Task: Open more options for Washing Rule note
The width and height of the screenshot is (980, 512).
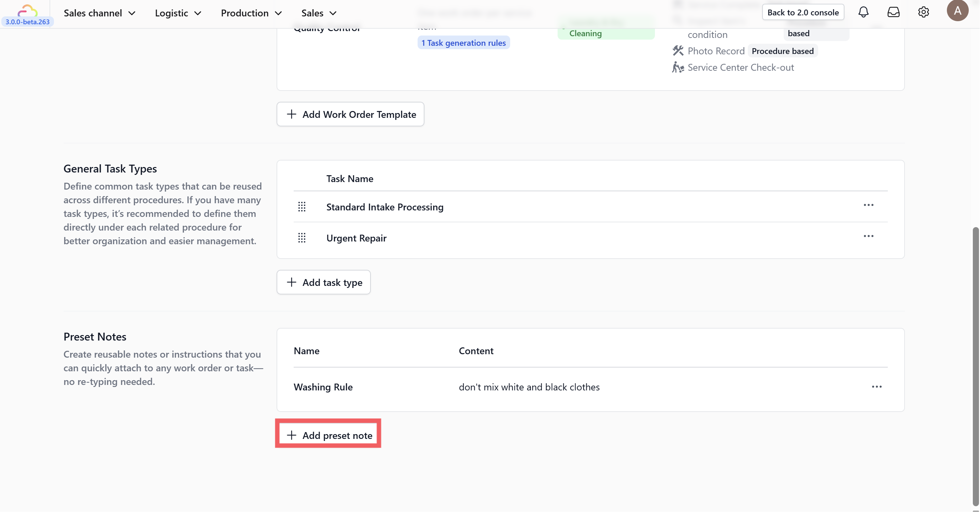Action: coord(877,387)
